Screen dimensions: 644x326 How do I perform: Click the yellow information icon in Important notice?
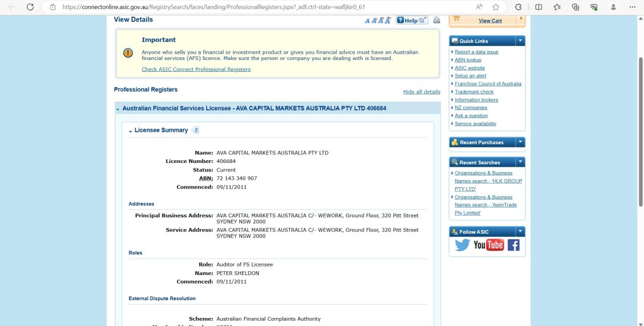(x=128, y=53)
